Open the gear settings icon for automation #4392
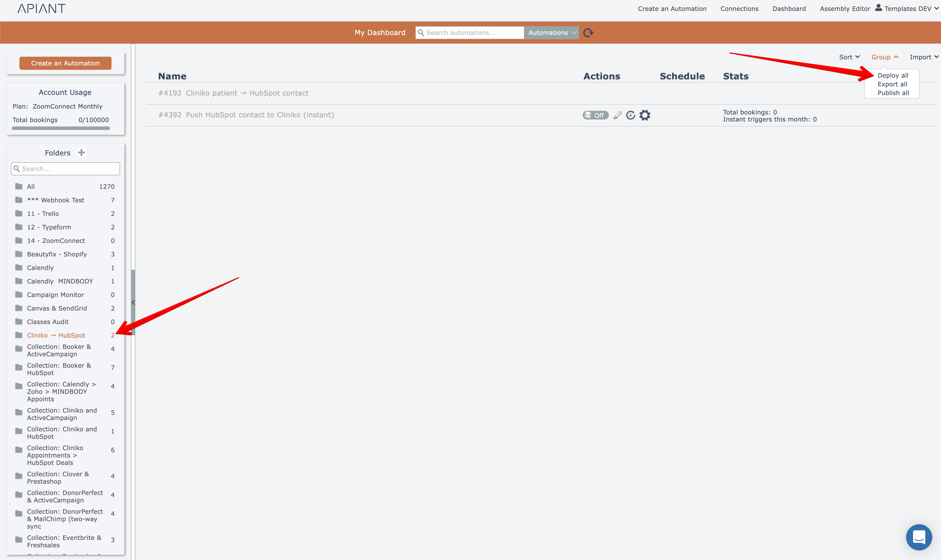Image resolution: width=941 pixels, height=560 pixels. pos(645,115)
